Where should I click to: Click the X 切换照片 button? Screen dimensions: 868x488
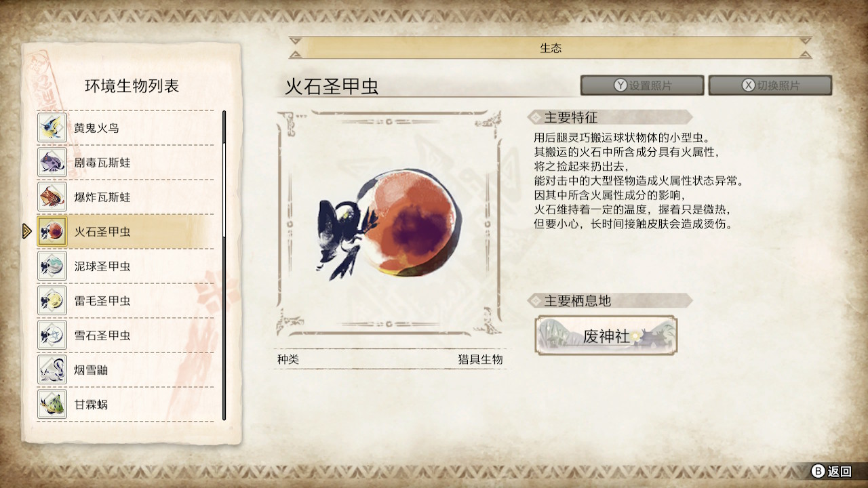tap(770, 85)
